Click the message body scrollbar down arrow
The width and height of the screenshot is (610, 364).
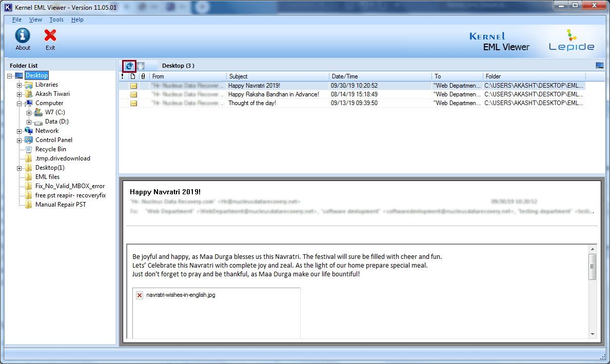coord(593,334)
